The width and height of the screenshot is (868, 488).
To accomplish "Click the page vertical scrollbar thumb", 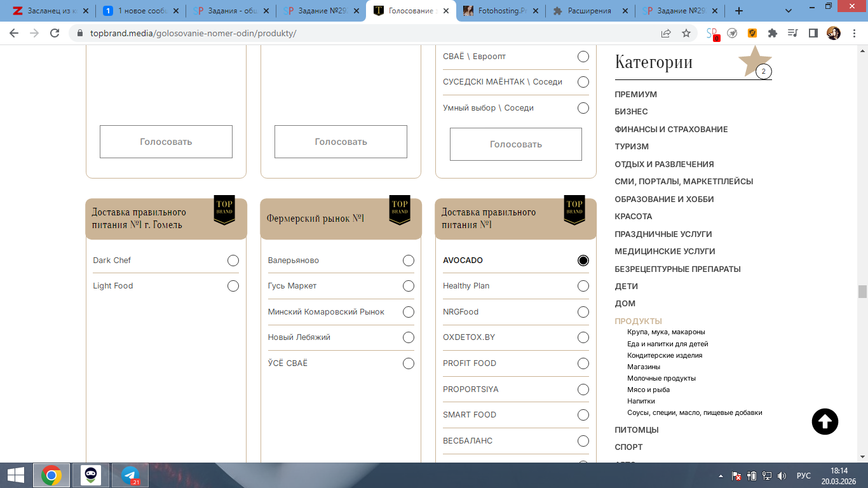I will click(x=862, y=292).
